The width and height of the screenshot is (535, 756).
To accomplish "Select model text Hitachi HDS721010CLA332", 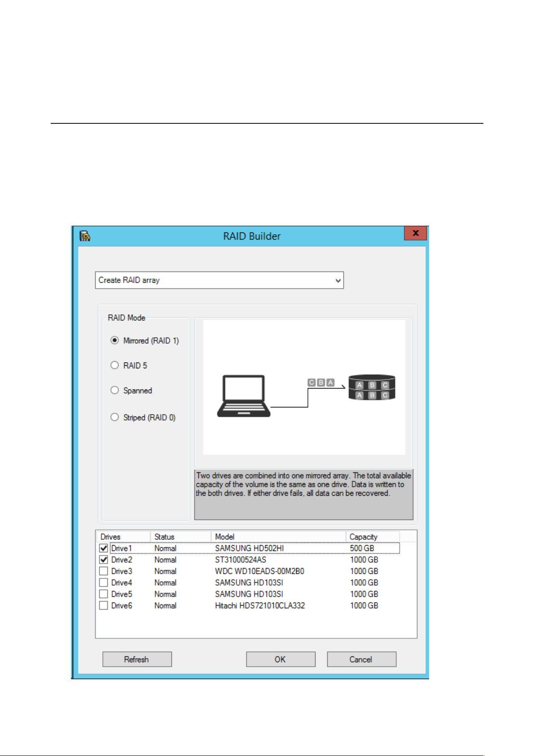I will click(x=260, y=605).
